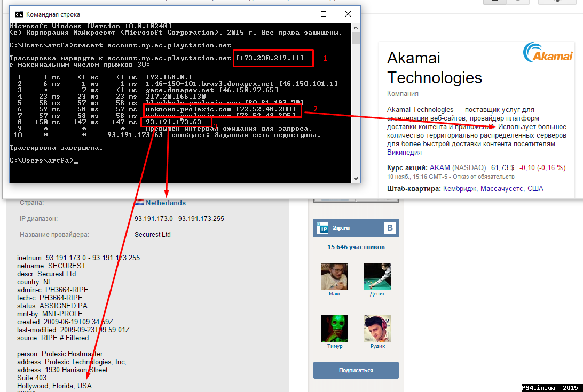Viewport: 583px width, 392px height.
Task: Click hop 4 address 217.20.166.130
Action: [x=176, y=97]
